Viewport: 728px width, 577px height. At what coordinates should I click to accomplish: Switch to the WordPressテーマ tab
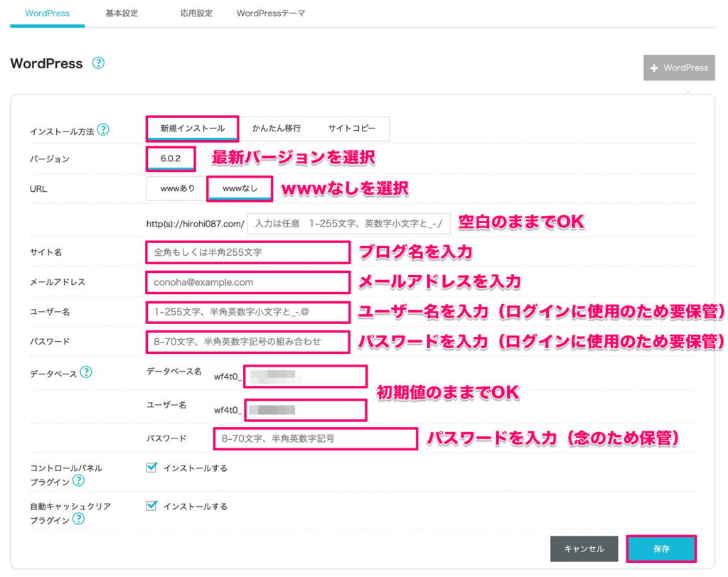271,14
